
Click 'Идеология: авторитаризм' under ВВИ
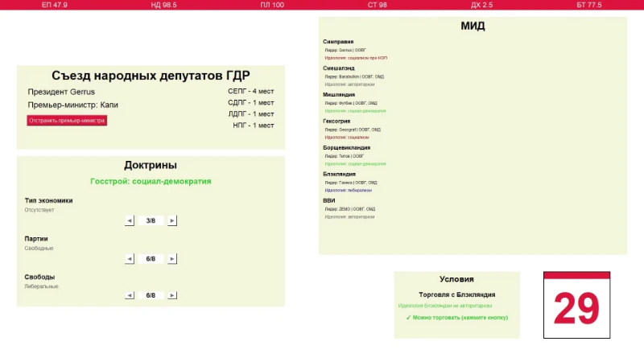349,216
